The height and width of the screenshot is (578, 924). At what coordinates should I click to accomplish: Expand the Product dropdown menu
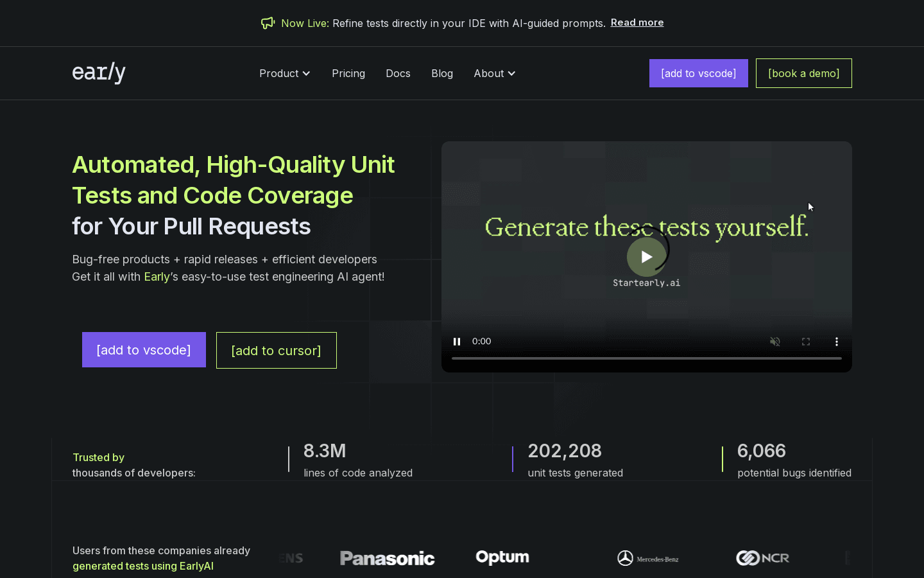tap(285, 73)
